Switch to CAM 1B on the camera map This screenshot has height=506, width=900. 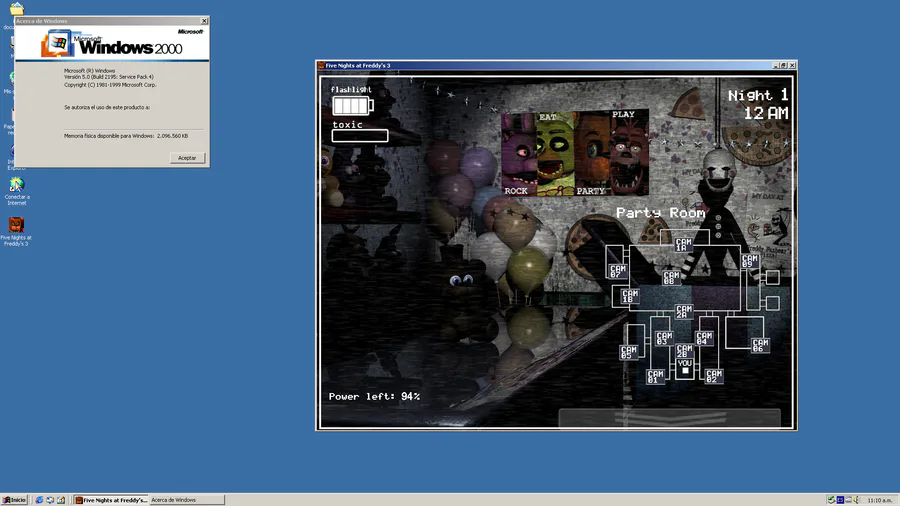(630, 296)
